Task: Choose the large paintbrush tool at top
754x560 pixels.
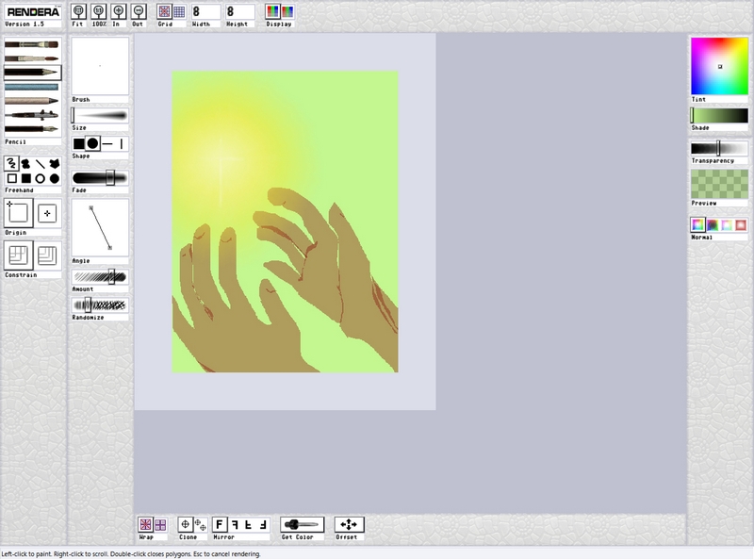Action: click(x=32, y=44)
